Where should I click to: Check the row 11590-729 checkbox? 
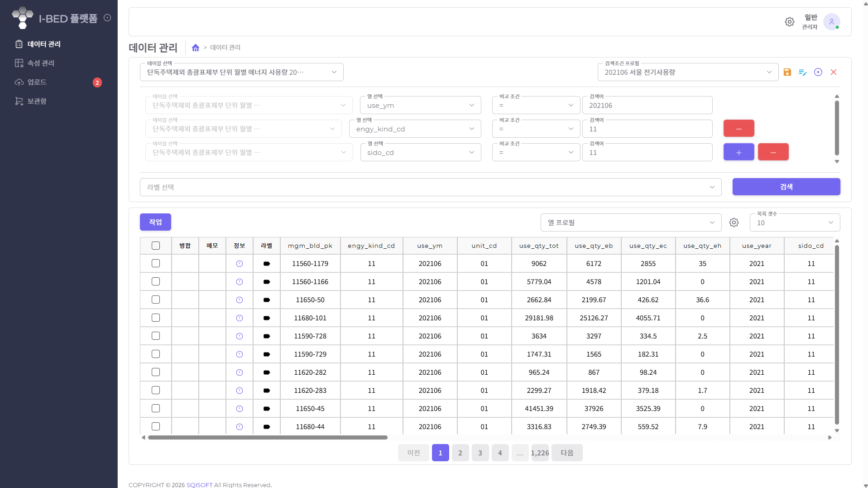(x=156, y=354)
